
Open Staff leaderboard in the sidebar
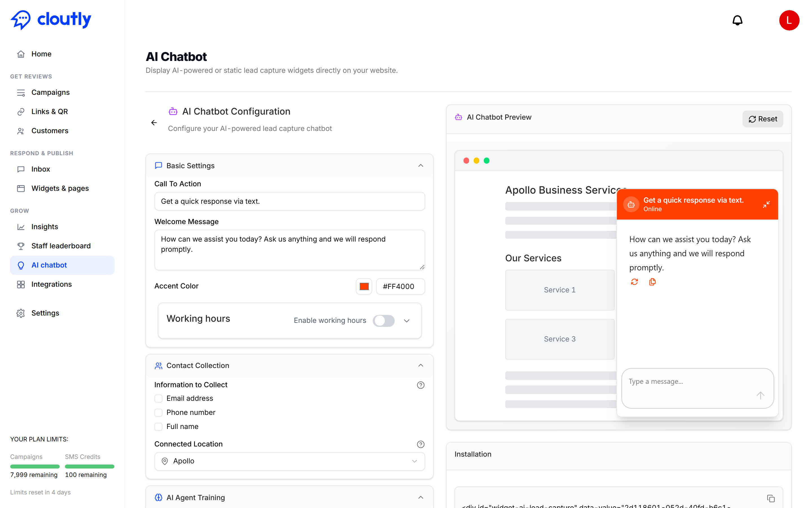[62, 246]
